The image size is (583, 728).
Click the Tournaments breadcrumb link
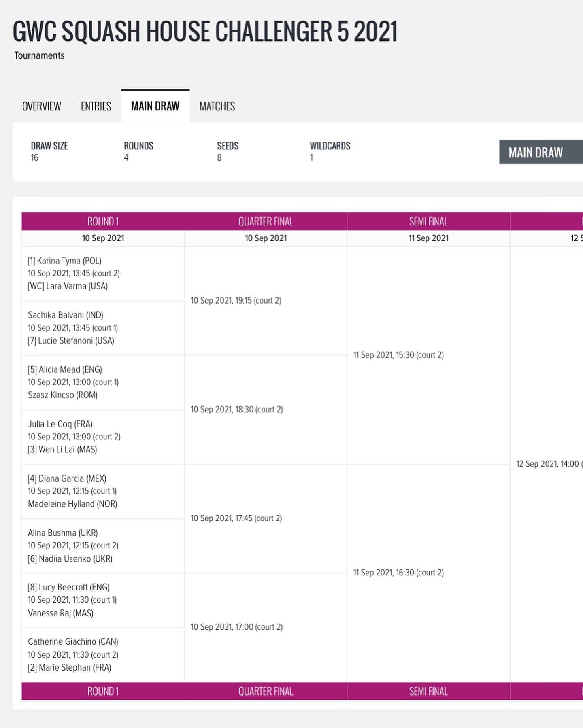pyautogui.click(x=39, y=55)
